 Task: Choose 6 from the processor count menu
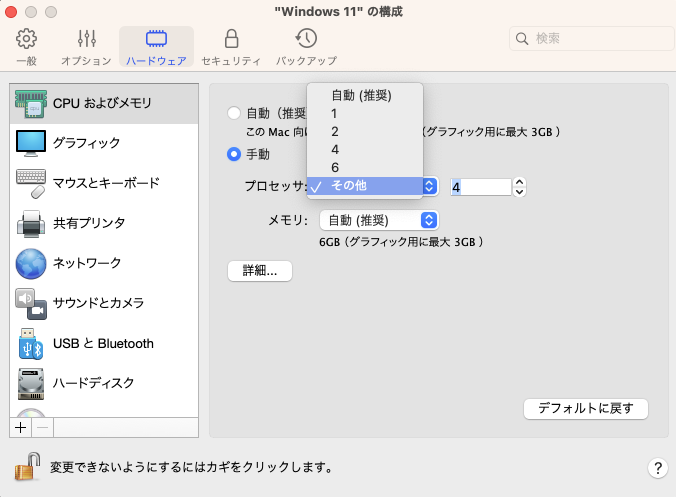pyautogui.click(x=335, y=167)
